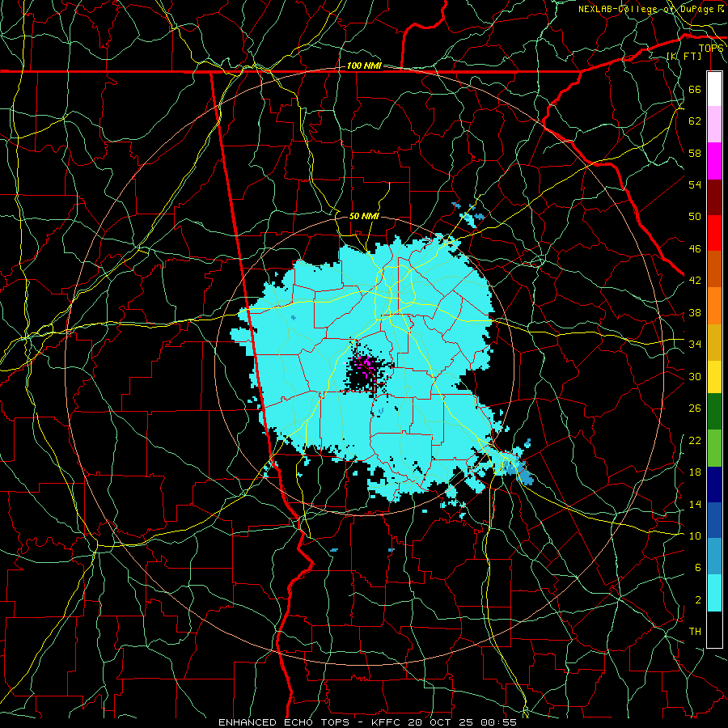Image resolution: width=728 pixels, height=728 pixels.
Task: Click the 6 value on the legend
Action: click(x=697, y=567)
